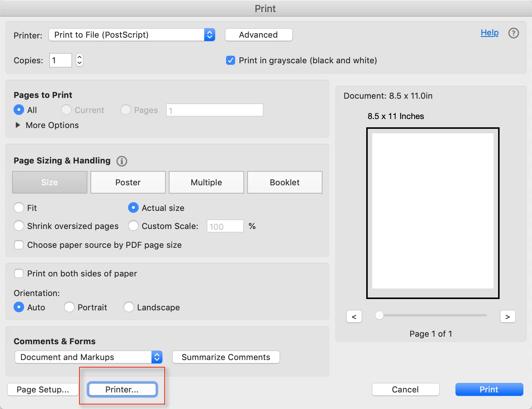This screenshot has width=532, height=409.
Task: Switch to the Size tab
Action: click(50, 182)
